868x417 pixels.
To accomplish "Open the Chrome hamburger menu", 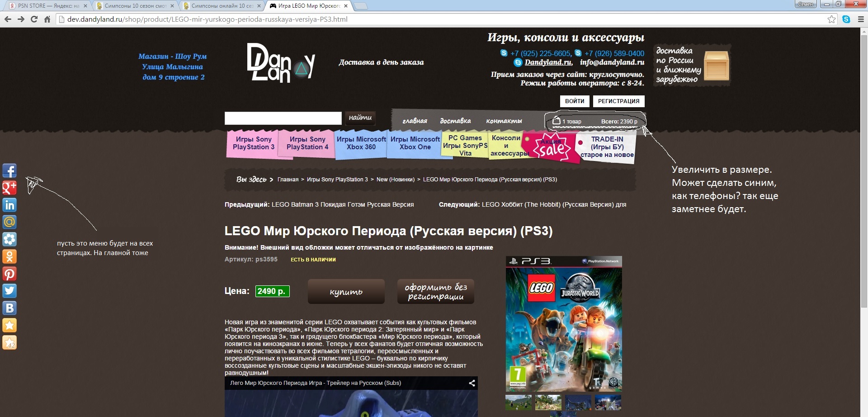I will (861, 19).
